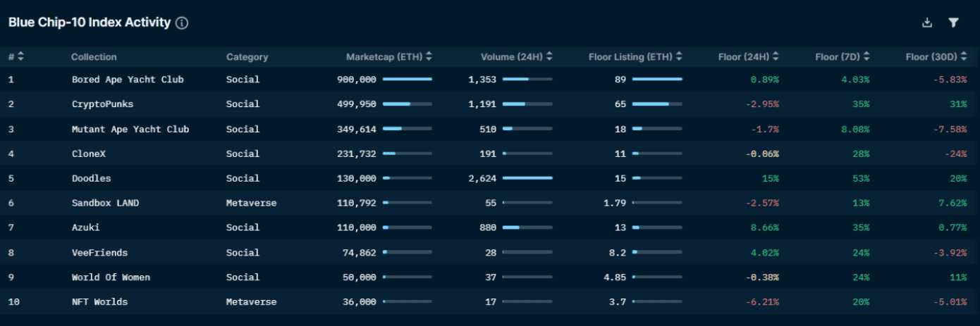
Task: Click Floor 7D value 53%
Action: pos(861,179)
